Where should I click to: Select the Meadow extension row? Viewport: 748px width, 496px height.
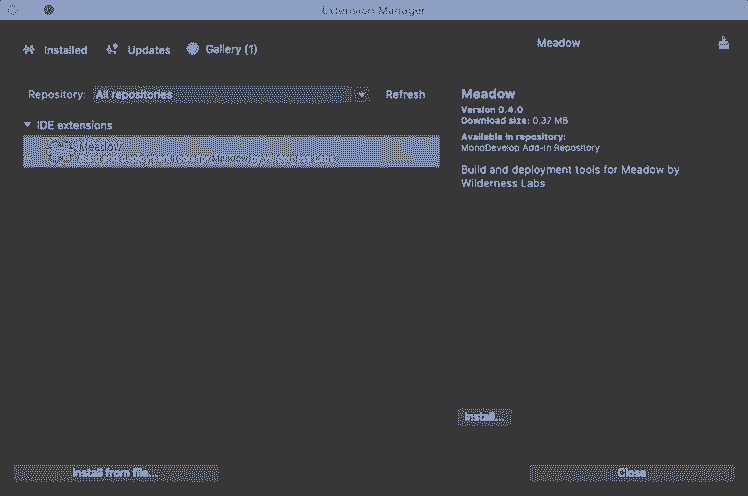(x=231, y=152)
